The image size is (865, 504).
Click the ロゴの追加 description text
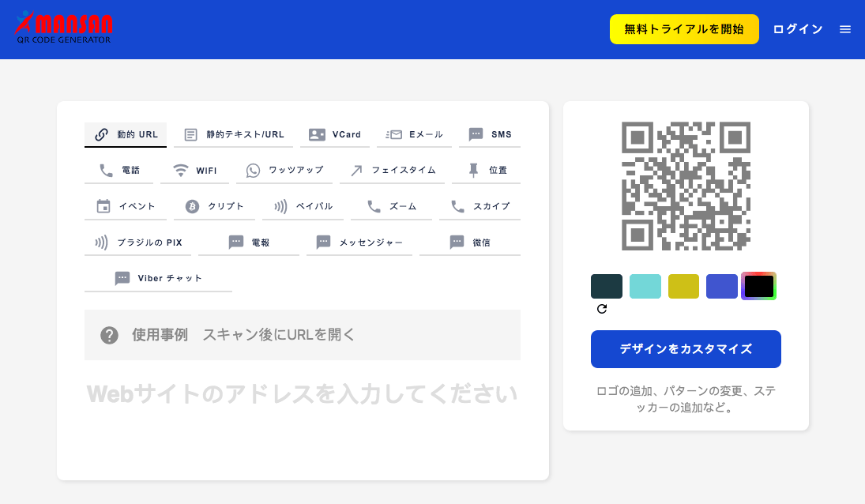(686, 399)
